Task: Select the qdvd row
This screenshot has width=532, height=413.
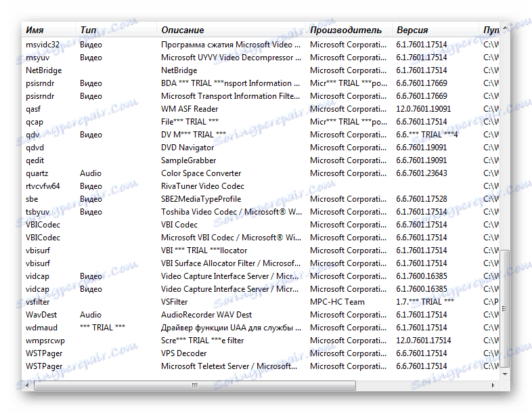Action: [261, 148]
